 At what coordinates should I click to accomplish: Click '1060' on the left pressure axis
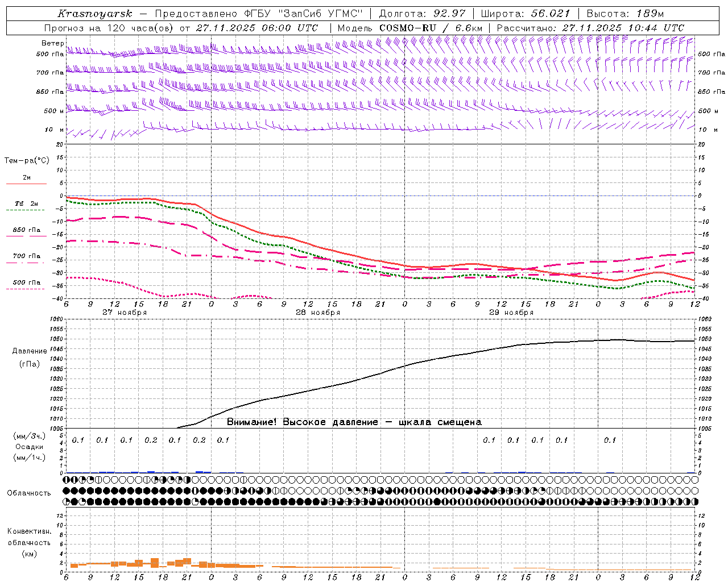57,319
